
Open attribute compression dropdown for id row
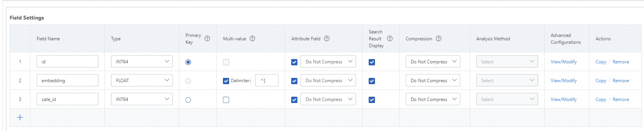328,62
